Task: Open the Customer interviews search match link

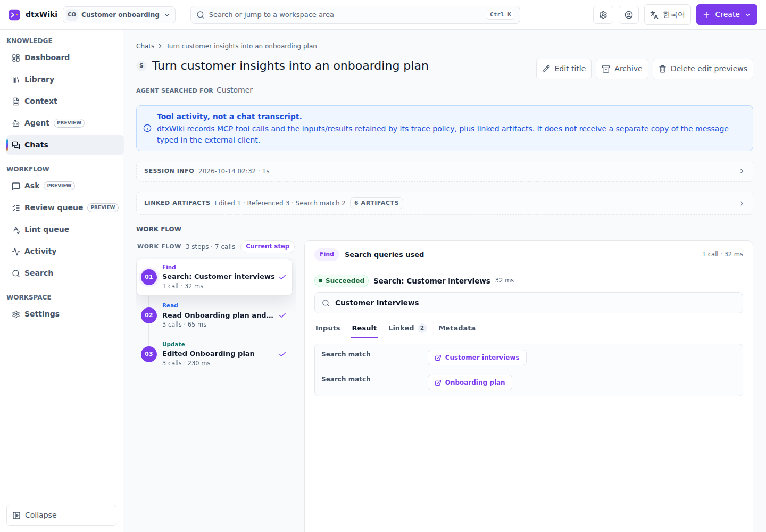Action: [x=477, y=358]
